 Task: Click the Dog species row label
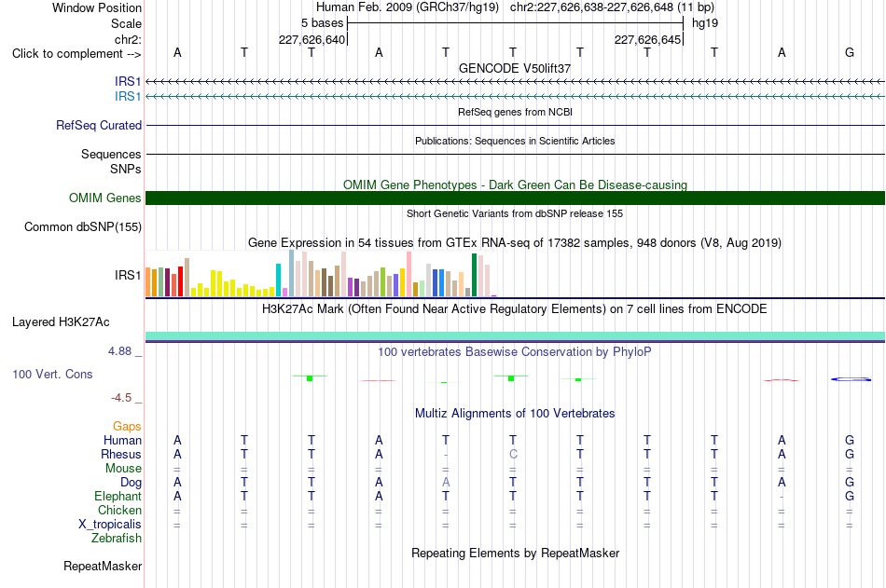pyautogui.click(x=131, y=483)
